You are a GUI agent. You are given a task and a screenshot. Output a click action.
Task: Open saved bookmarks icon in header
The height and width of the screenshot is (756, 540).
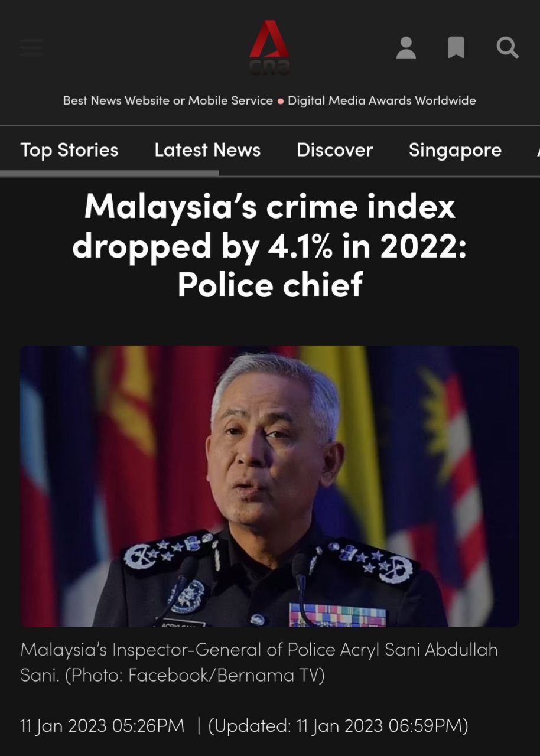click(456, 47)
